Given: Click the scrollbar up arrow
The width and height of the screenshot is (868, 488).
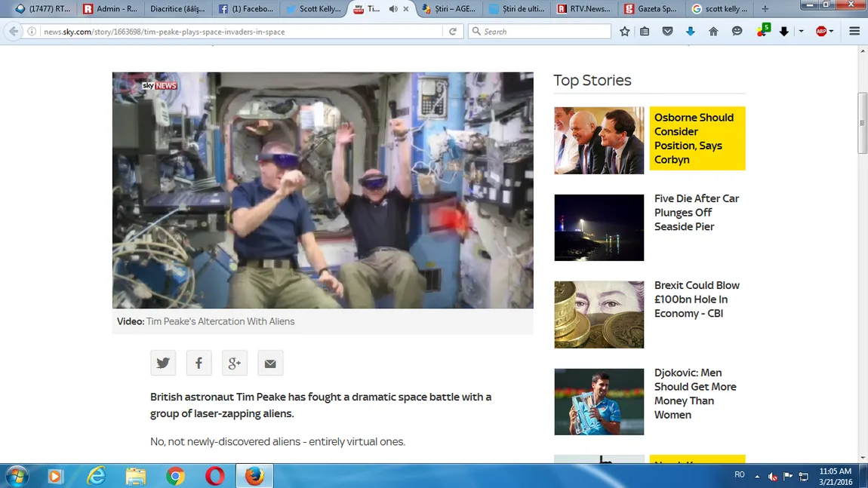Looking at the screenshot, I should point(863,51).
